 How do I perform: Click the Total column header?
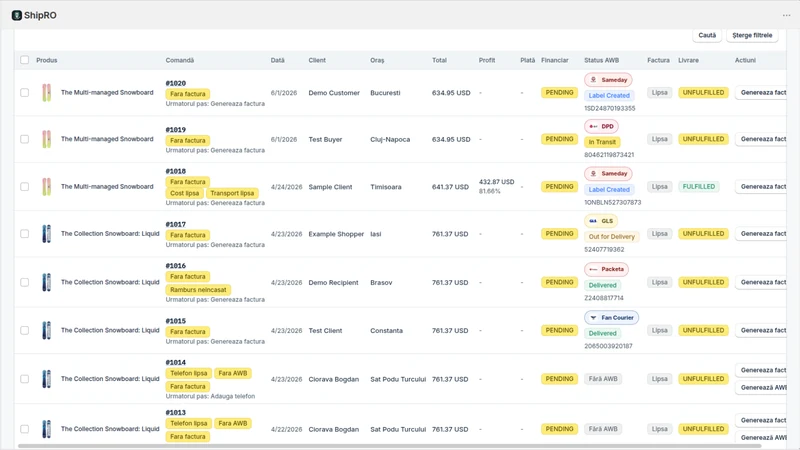point(439,60)
